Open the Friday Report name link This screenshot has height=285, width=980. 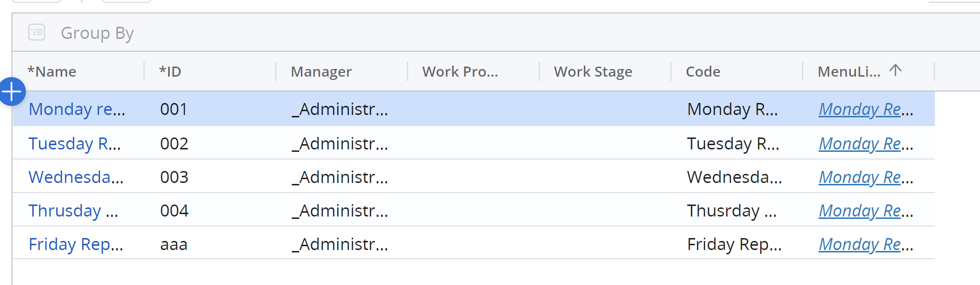pyautogui.click(x=76, y=244)
